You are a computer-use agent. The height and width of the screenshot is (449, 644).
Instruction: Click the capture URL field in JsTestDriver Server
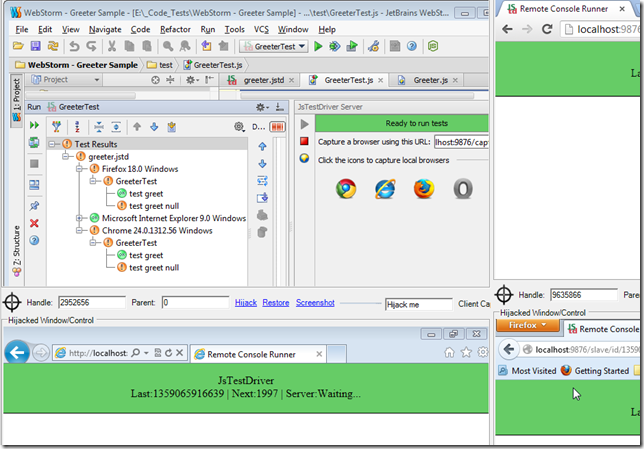[461, 142]
